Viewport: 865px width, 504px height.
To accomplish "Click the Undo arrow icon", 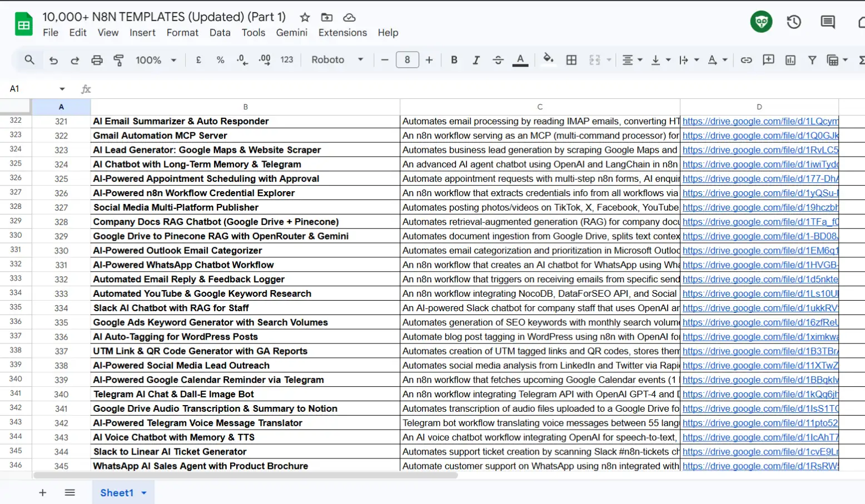I will (x=53, y=60).
